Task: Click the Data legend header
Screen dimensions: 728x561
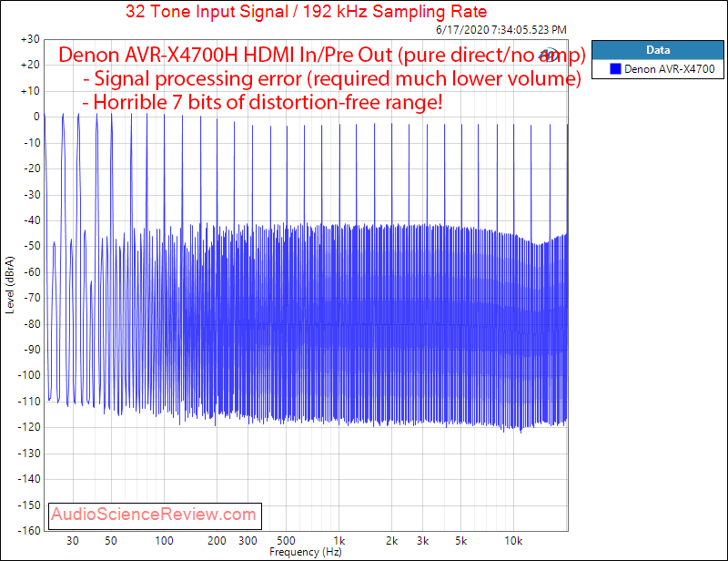Action: click(x=658, y=50)
